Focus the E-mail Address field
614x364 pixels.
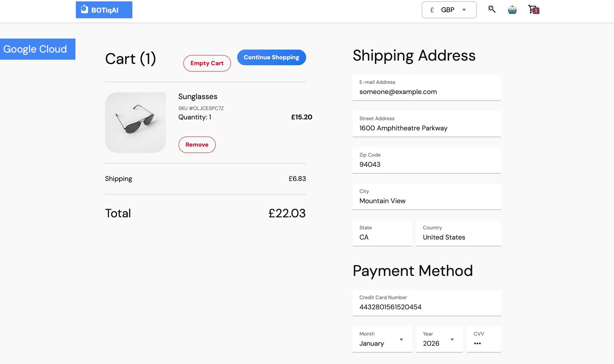[426, 92]
